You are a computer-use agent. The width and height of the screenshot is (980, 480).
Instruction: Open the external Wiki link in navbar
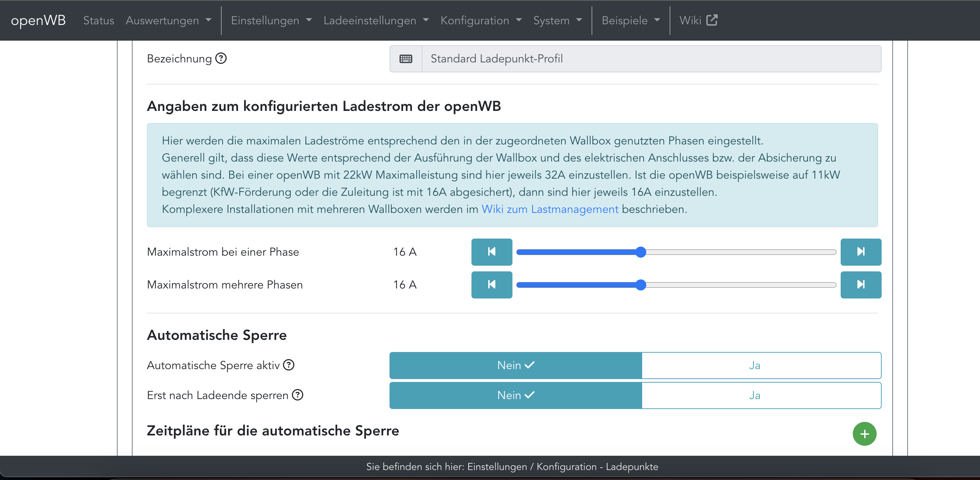698,21
